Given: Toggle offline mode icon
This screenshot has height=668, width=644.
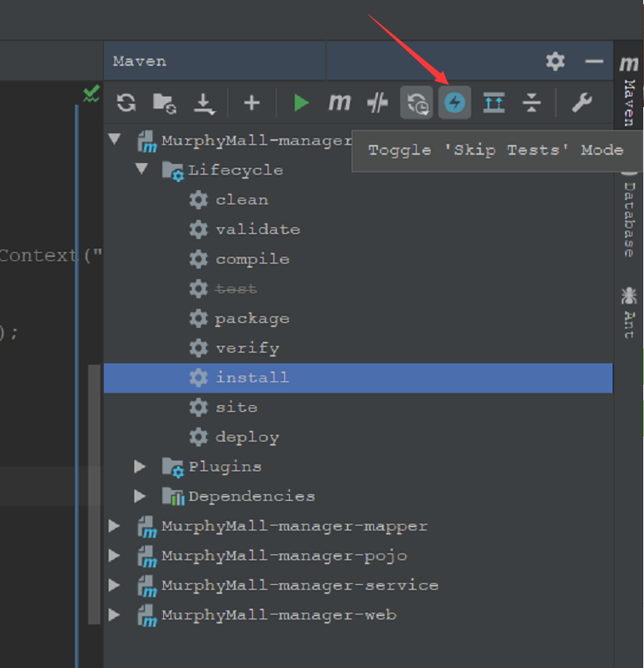Looking at the screenshot, I should click(x=377, y=103).
